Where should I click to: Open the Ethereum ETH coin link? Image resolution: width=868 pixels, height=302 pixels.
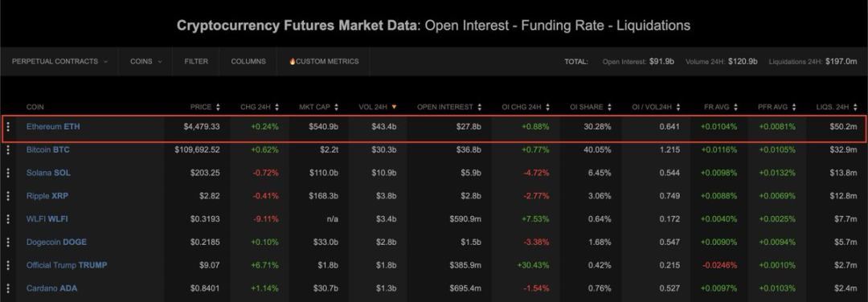tap(53, 127)
